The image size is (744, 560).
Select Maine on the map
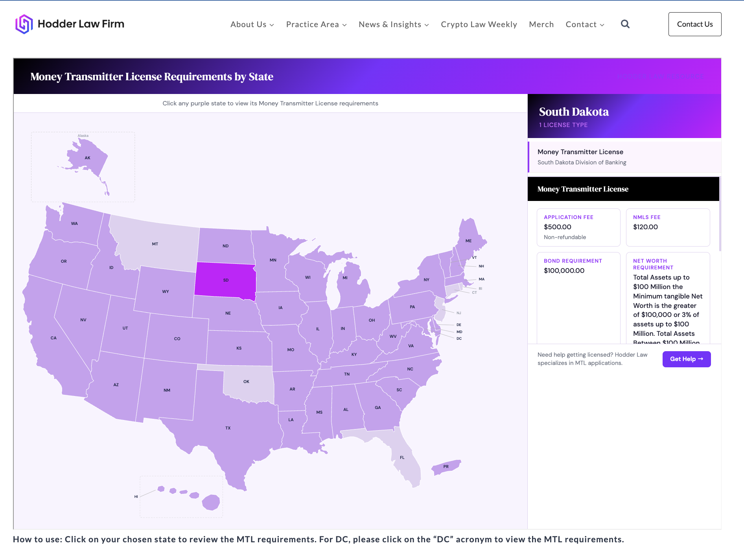[x=468, y=241]
